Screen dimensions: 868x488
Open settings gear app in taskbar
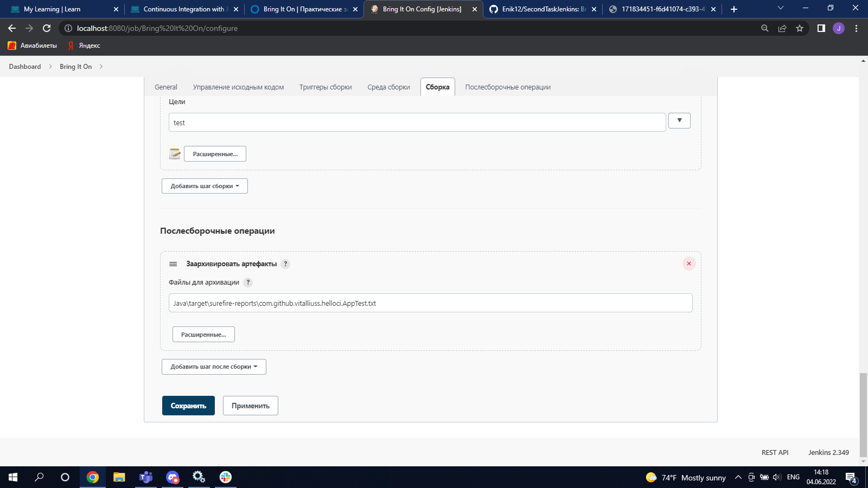click(199, 477)
